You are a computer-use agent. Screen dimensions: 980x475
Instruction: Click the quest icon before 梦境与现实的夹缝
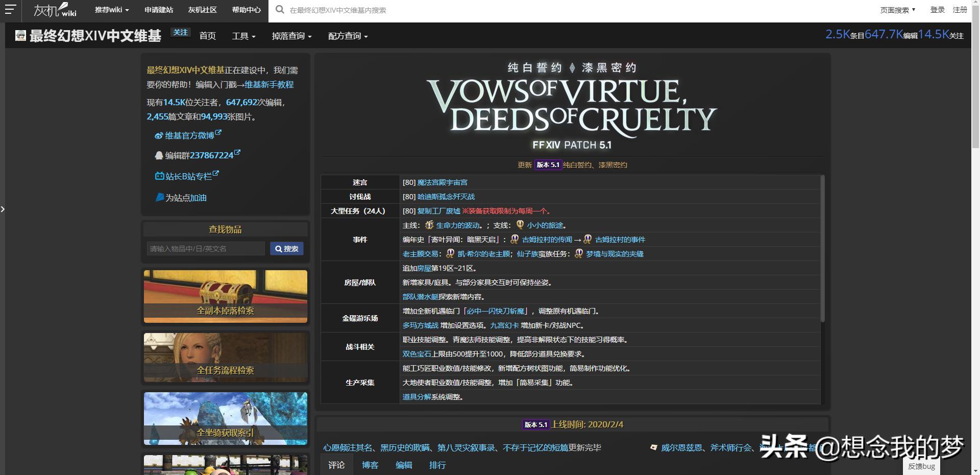pyautogui.click(x=579, y=253)
